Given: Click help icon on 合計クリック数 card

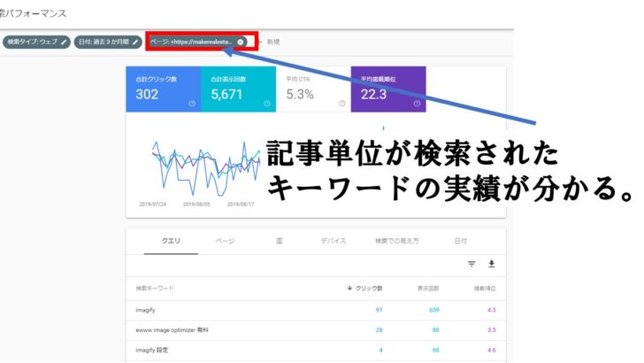Looking at the screenshot, I should pyautogui.click(x=192, y=103).
